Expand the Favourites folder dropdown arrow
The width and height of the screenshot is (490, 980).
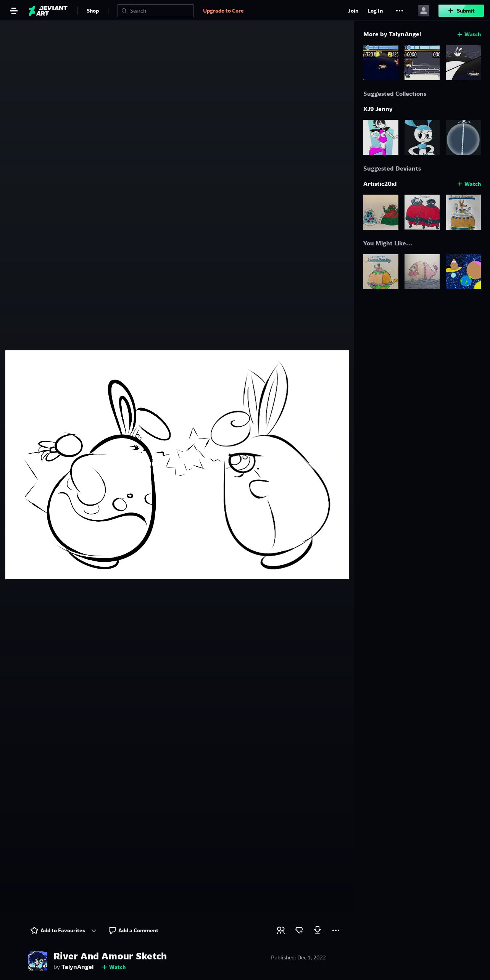pos(94,930)
